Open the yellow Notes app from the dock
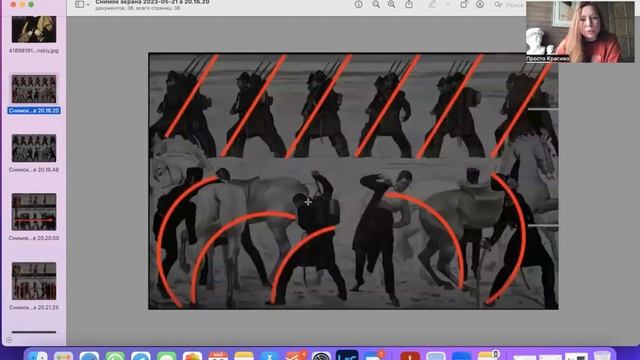This screenshot has width=640, height=360. coord(244,356)
